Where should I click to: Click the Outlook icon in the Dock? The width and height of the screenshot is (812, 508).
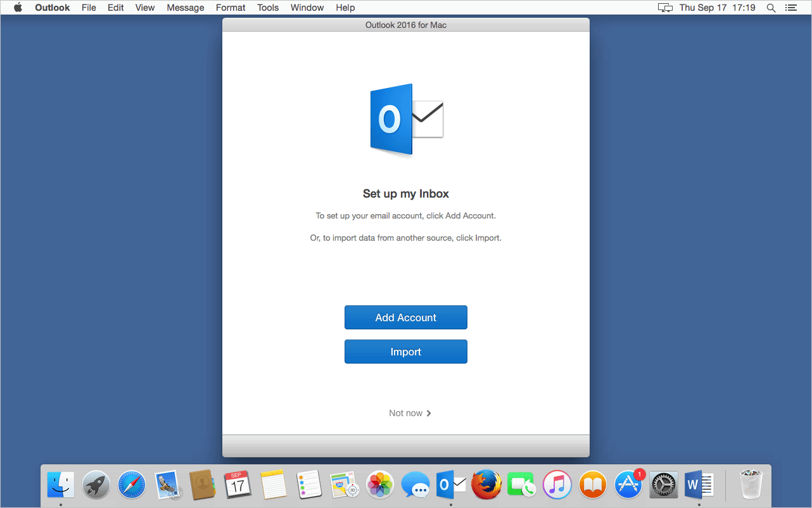451,485
